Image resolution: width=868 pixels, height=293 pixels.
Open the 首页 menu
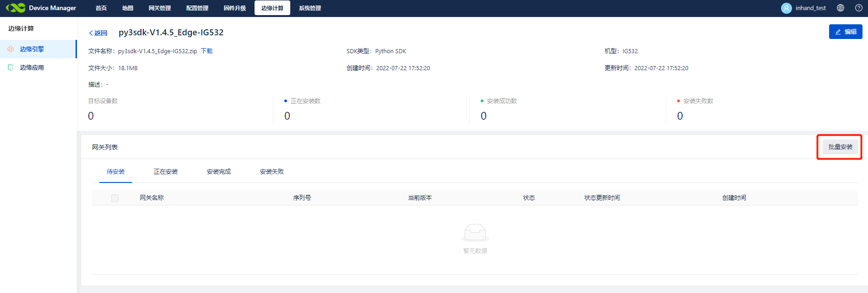[101, 8]
